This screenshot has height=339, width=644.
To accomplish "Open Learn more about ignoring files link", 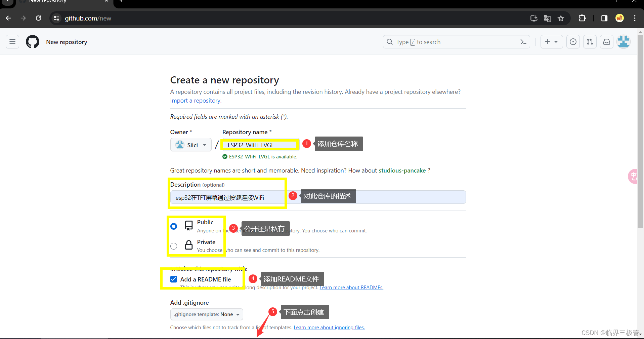I will tap(329, 328).
